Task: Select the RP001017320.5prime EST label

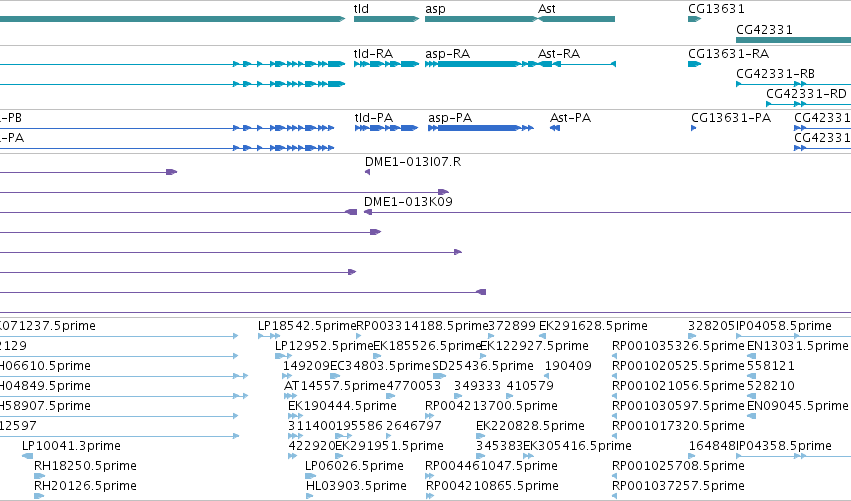Action: point(678,425)
